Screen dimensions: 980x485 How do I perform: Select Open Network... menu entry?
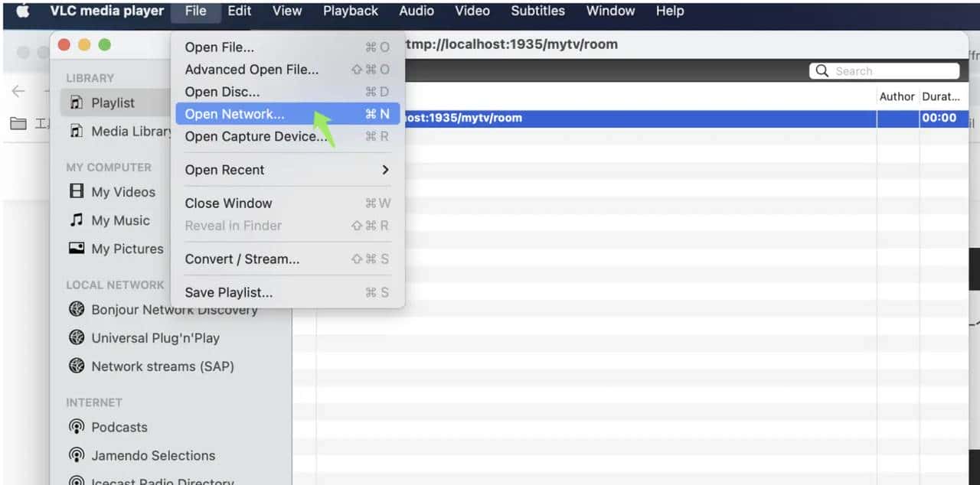point(287,114)
